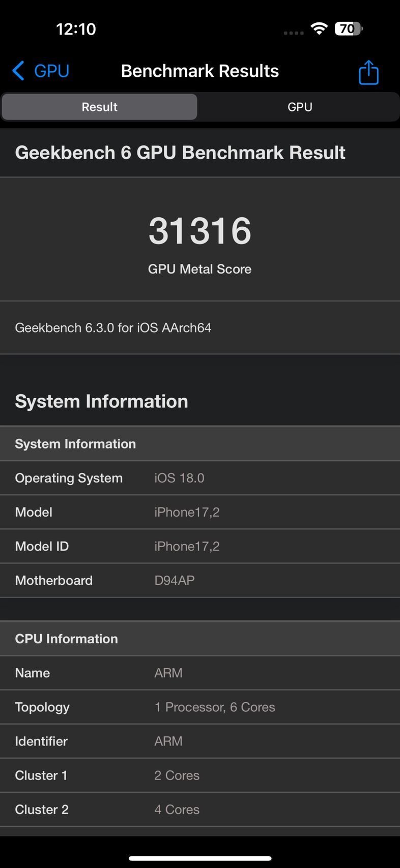The width and height of the screenshot is (400, 868).
Task: Tap the home indicator bar at bottom
Action: 200,858
